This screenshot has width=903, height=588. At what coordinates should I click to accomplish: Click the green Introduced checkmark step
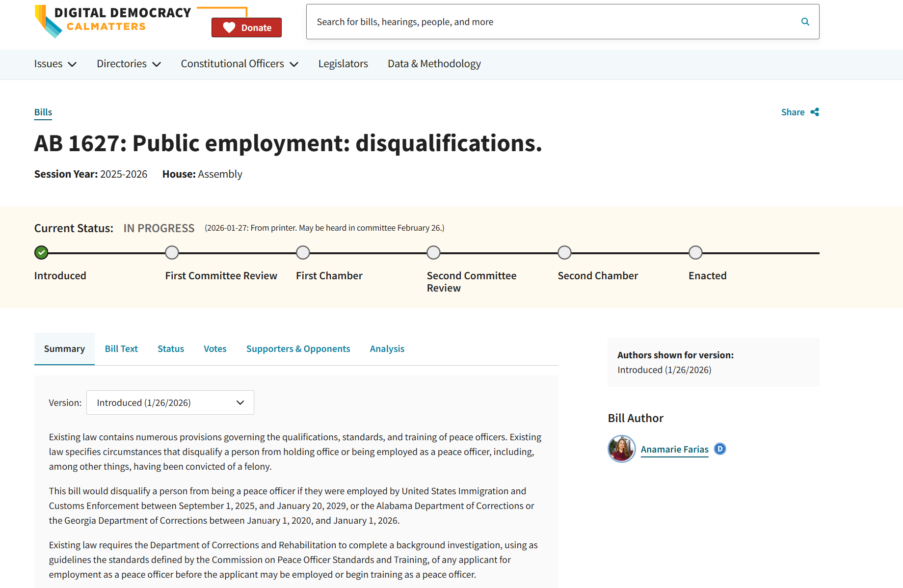pos(41,253)
